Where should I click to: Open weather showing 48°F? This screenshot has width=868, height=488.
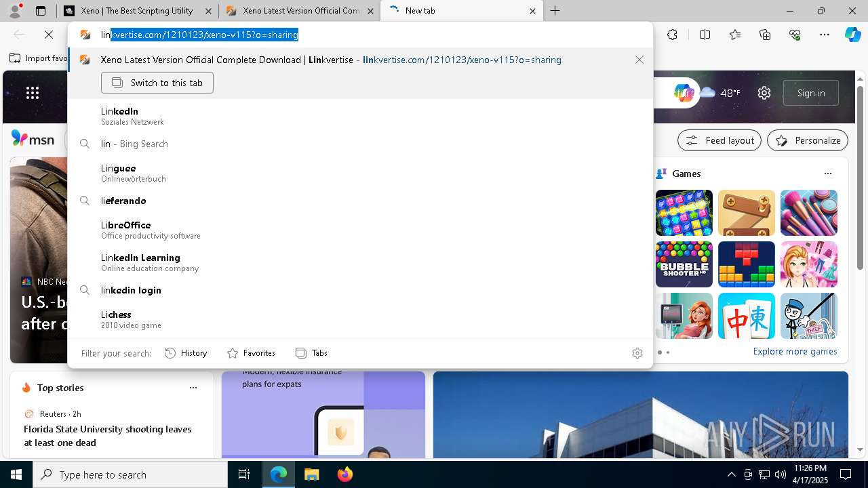coord(720,93)
